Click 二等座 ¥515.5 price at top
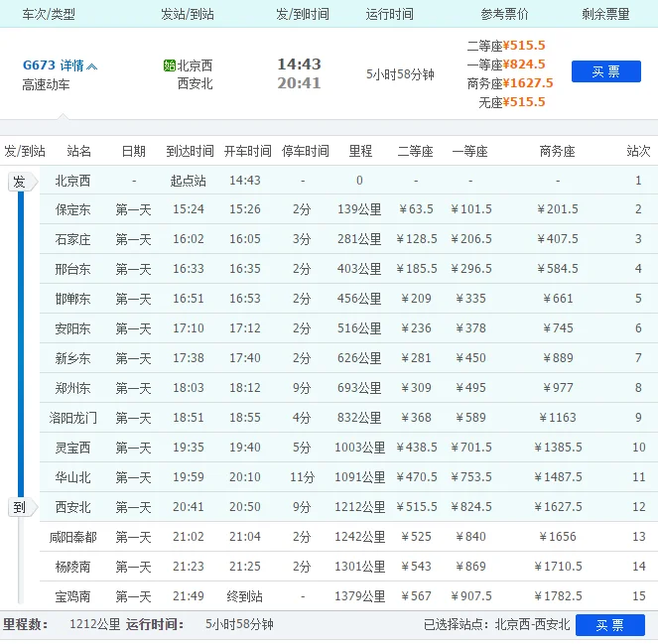This screenshot has height=644, width=658. coord(506,46)
